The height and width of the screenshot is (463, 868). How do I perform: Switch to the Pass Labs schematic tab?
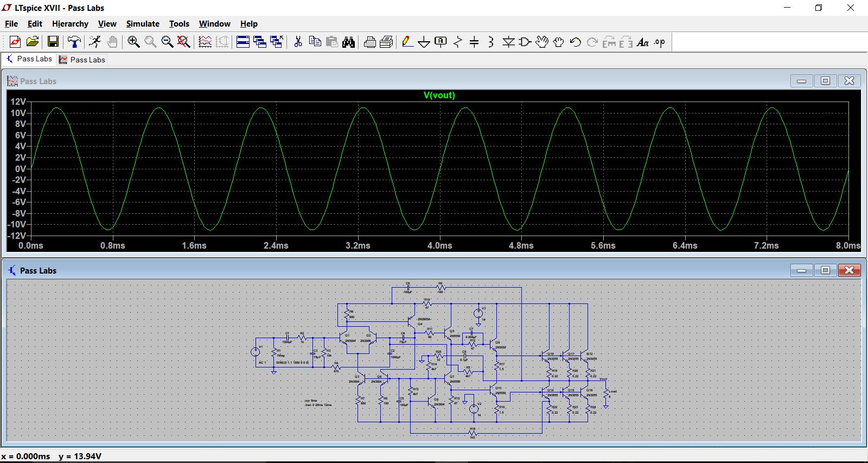(29, 59)
